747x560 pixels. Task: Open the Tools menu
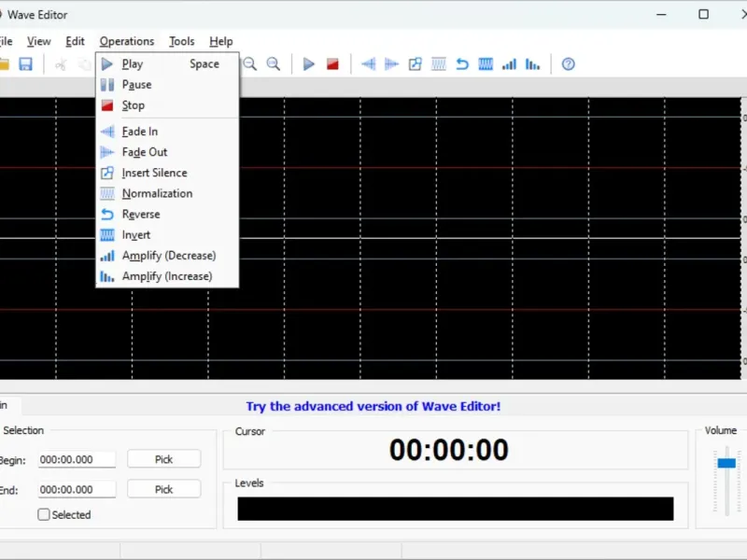click(182, 41)
